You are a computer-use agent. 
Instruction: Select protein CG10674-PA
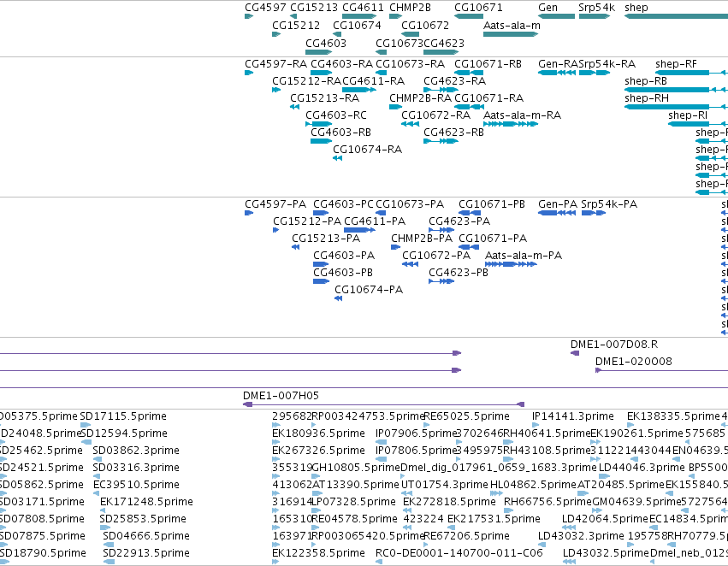pyautogui.click(x=369, y=290)
